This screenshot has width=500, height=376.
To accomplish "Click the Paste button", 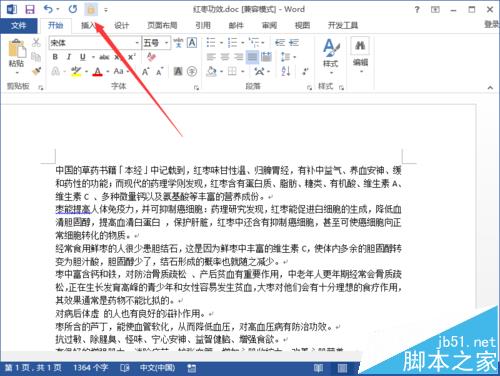I will (16, 56).
